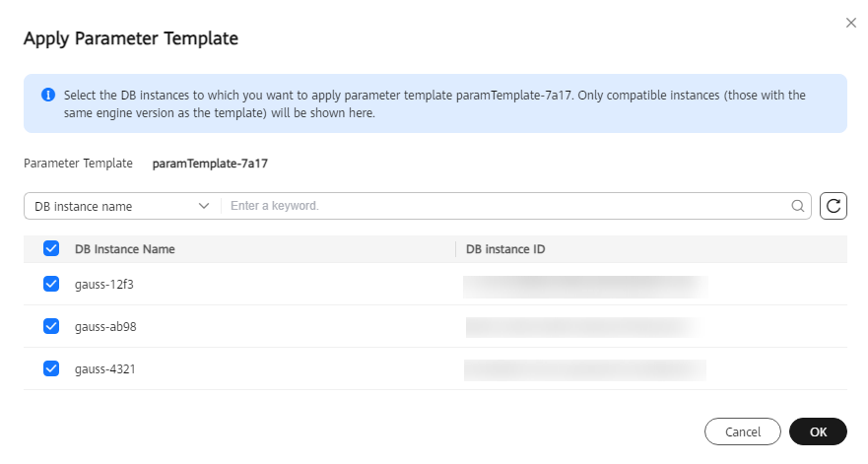Screen dimensions: 868x464
Task: Click the DB instance ID column header
Action: (505, 249)
